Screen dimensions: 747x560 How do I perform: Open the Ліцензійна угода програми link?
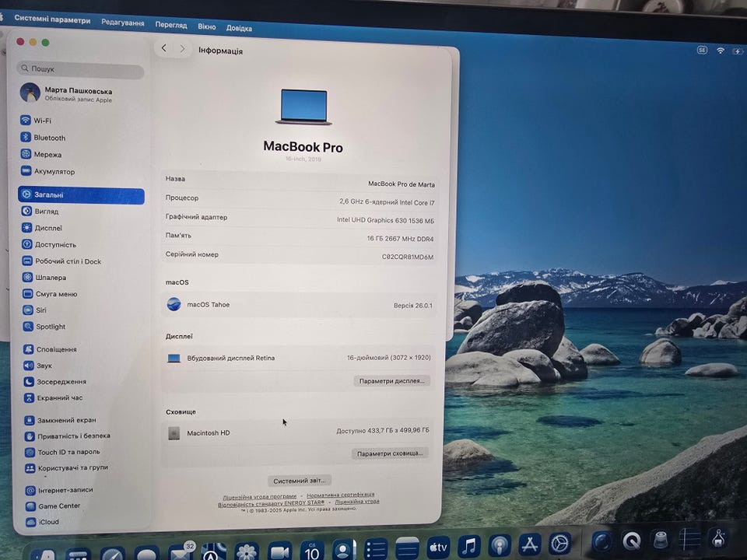pyautogui.click(x=260, y=496)
